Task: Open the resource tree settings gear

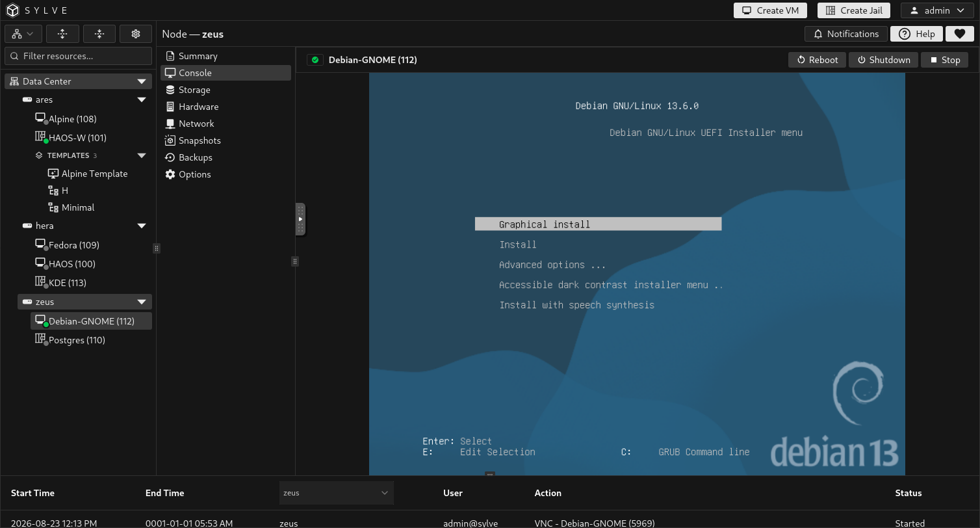Action: (x=136, y=34)
